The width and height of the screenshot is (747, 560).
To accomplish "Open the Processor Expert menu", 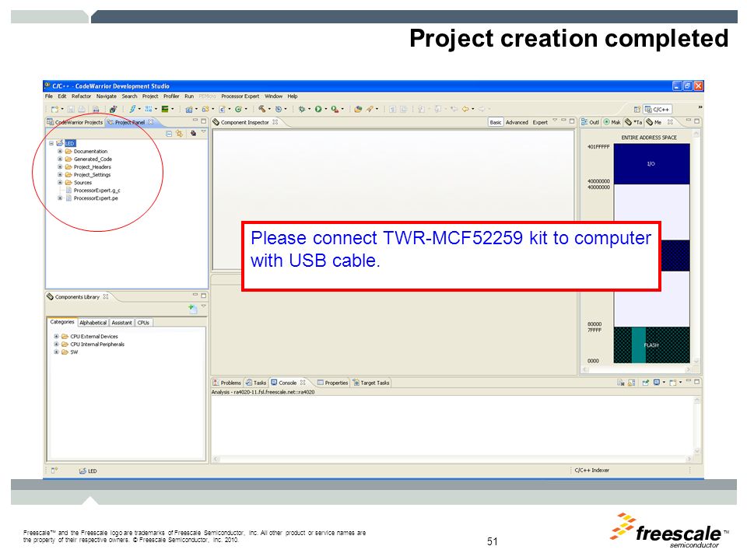I will click(x=240, y=96).
